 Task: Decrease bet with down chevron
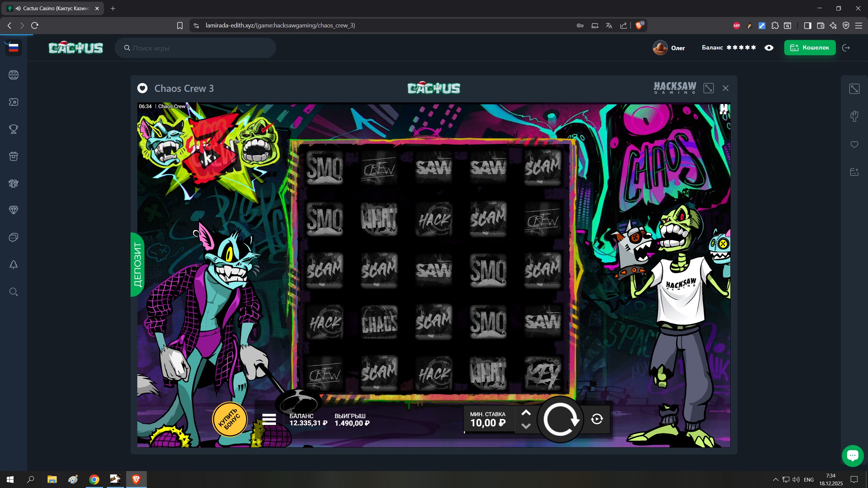(x=526, y=426)
